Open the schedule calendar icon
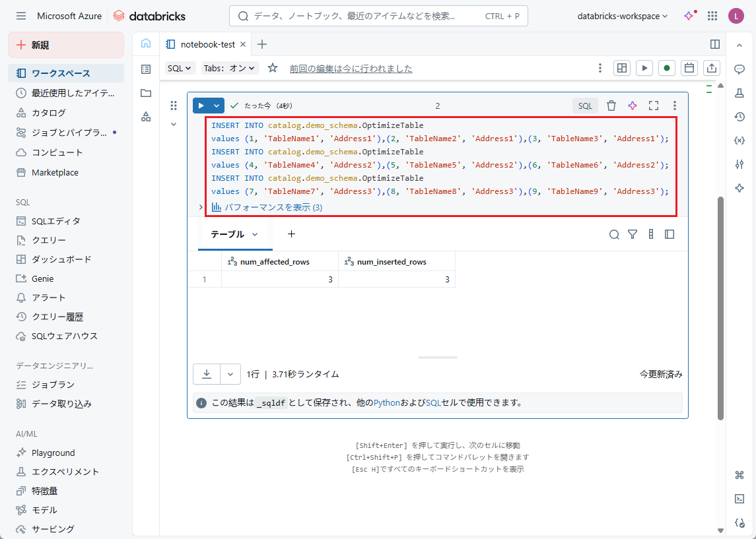 [689, 68]
